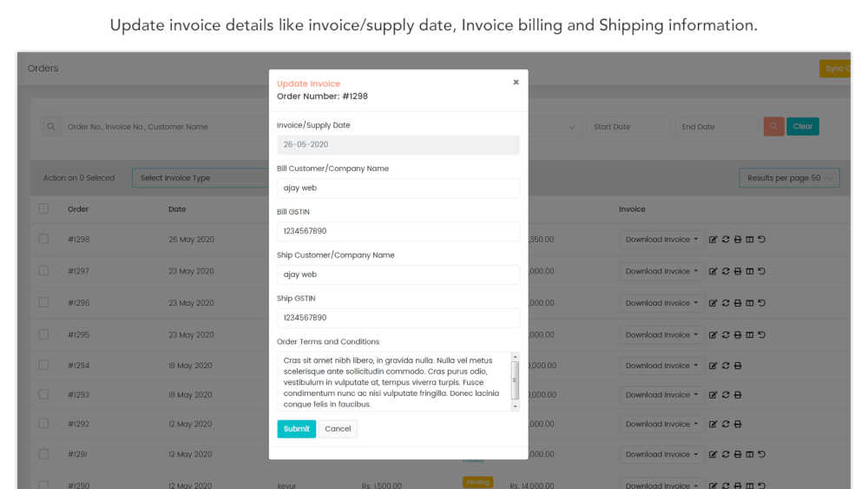Screen dimensions: 868x489
Task: Click the sync icon for order #1297
Action: coord(725,271)
